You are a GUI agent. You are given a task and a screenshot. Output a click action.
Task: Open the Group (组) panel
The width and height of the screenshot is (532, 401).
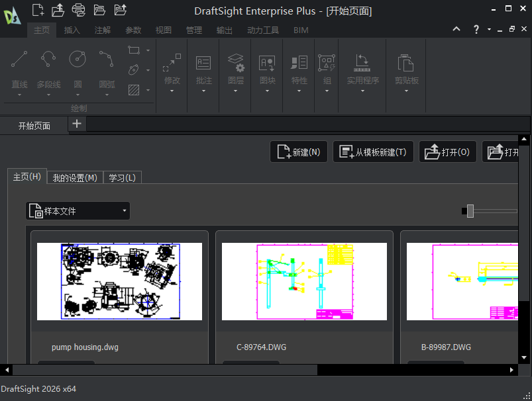point(327,73)
